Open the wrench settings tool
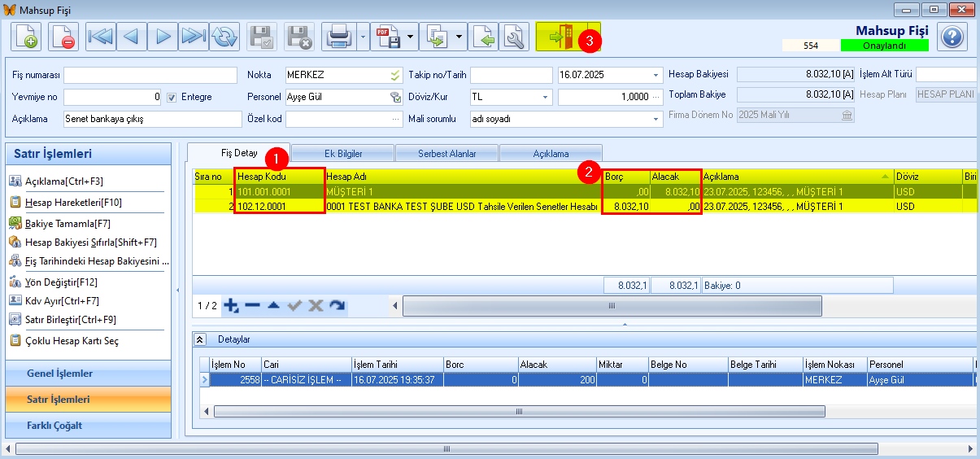Viewport: 980px width, 459px height. click(515, 37)
